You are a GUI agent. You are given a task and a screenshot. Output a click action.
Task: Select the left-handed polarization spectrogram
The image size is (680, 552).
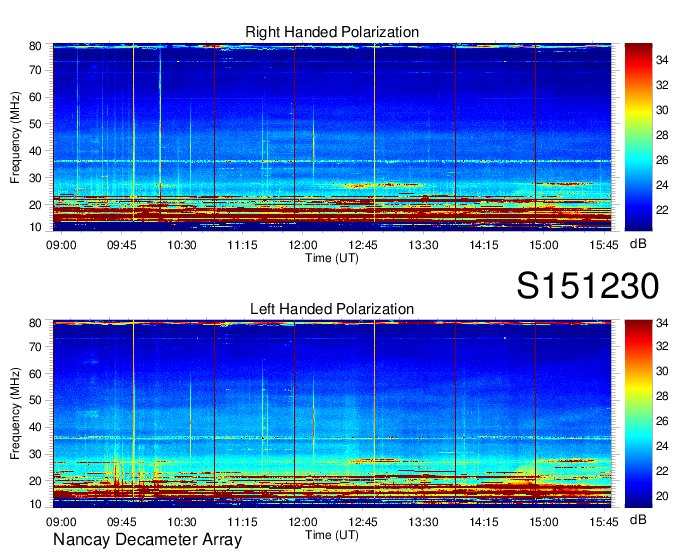click(332, 414)
